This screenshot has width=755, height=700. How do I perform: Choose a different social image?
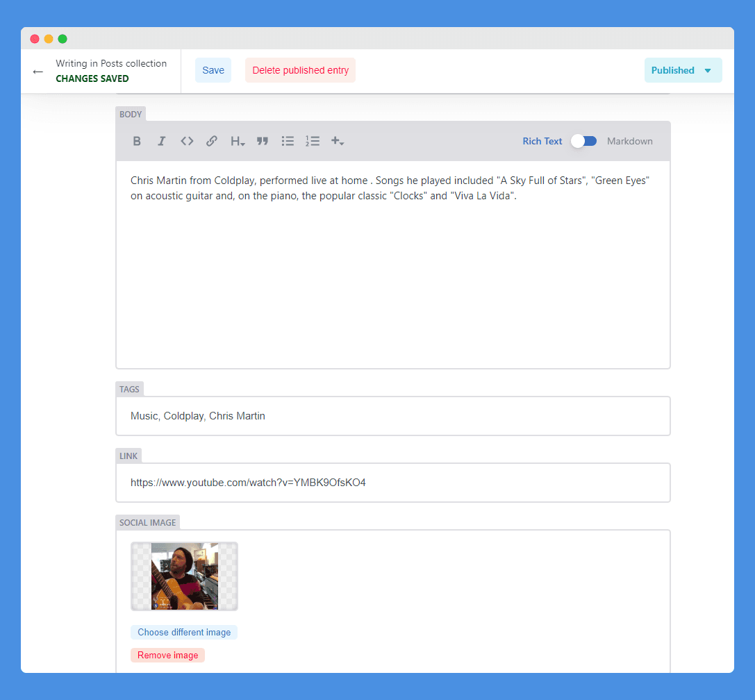point(183,632)
